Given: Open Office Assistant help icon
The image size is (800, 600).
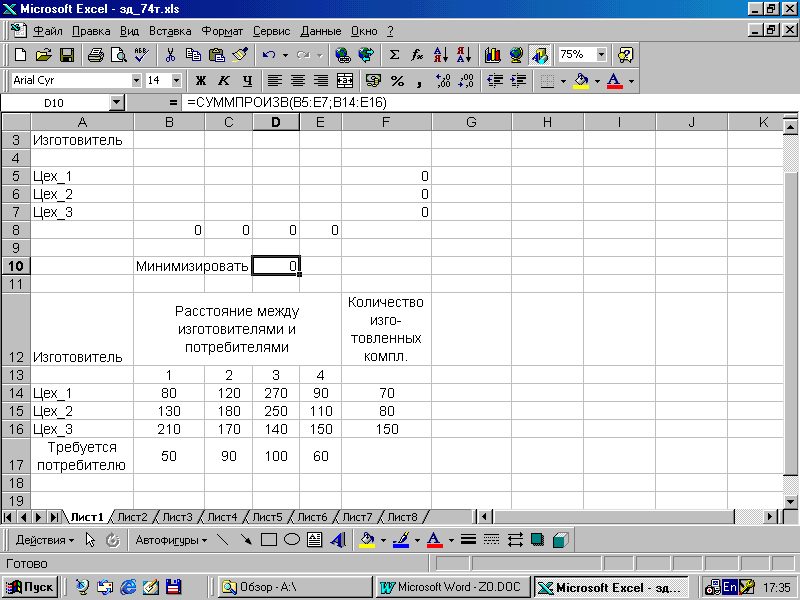Looking at the screenshot, I should [626, 55].
